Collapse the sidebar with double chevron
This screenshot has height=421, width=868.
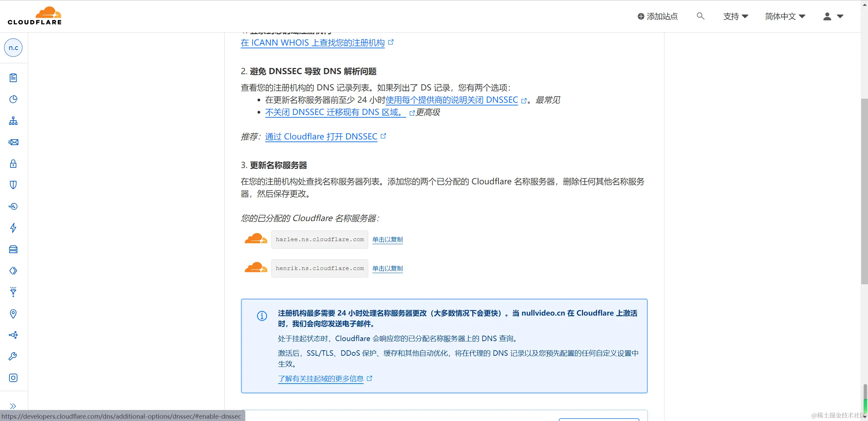click(x=13, y=406)
